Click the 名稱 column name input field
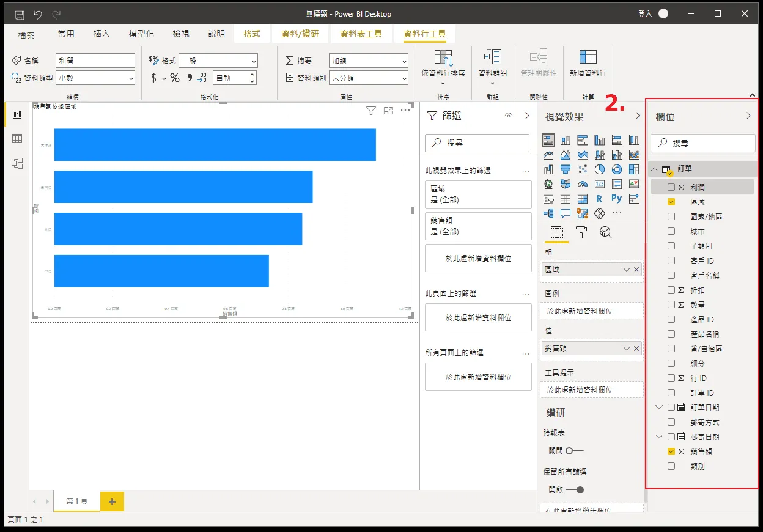763x532 pixels. pyautogui.click(x=95, y=61)
